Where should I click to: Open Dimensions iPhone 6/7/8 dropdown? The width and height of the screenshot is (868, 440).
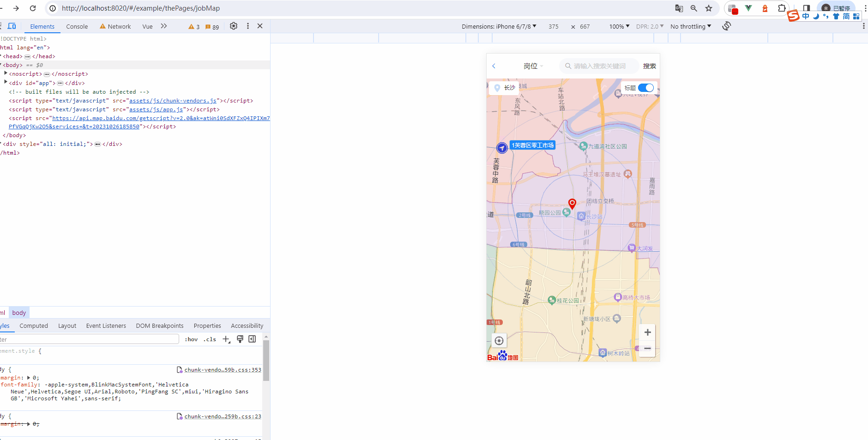point(499,26)
